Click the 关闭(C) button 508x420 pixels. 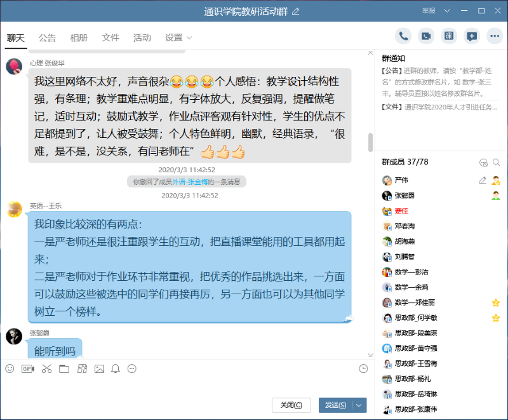291,405
